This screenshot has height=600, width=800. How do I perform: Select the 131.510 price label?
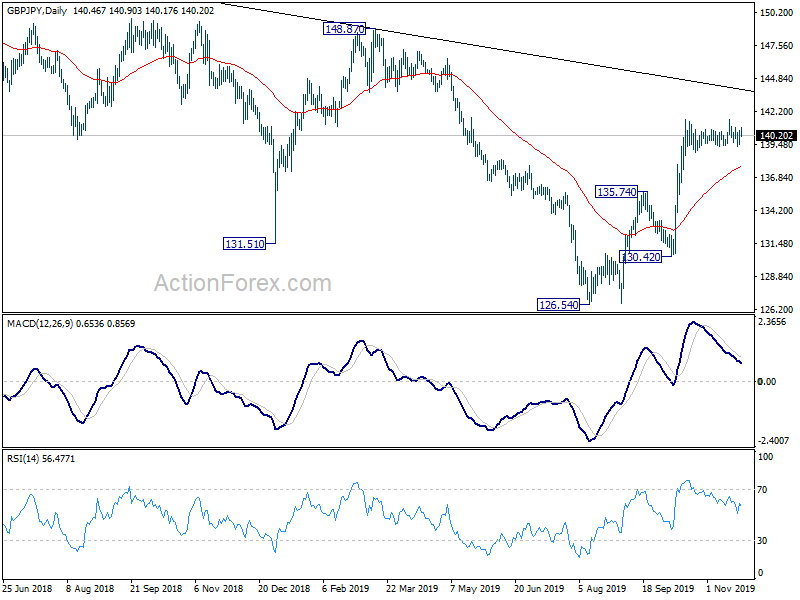(245, 244)
